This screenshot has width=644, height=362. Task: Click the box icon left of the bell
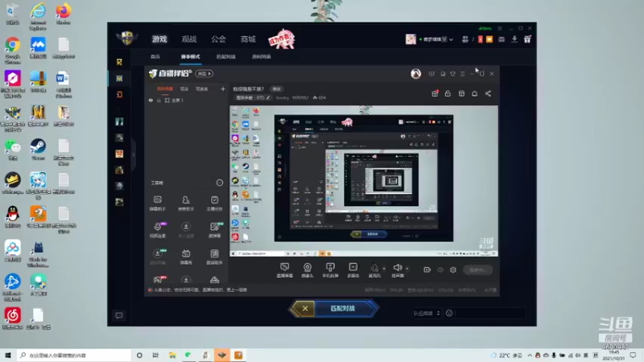pyautogui.click(x=461, y=93)
